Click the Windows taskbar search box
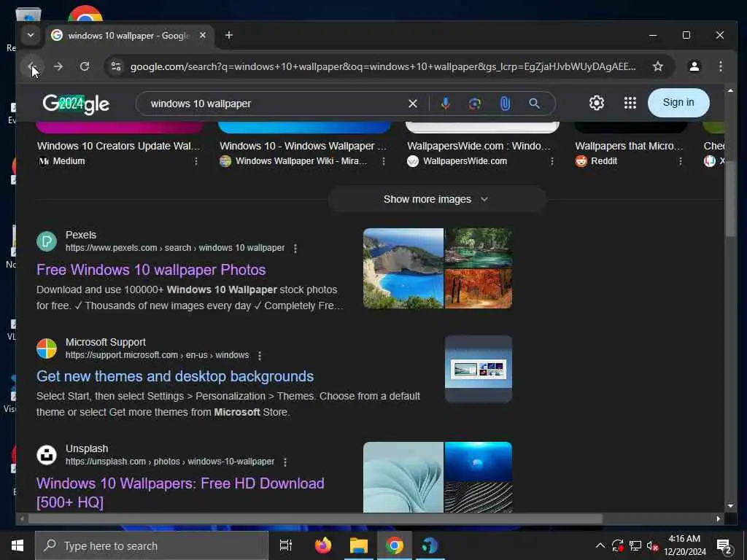747x560 pixels. click(x=152, y=545)
